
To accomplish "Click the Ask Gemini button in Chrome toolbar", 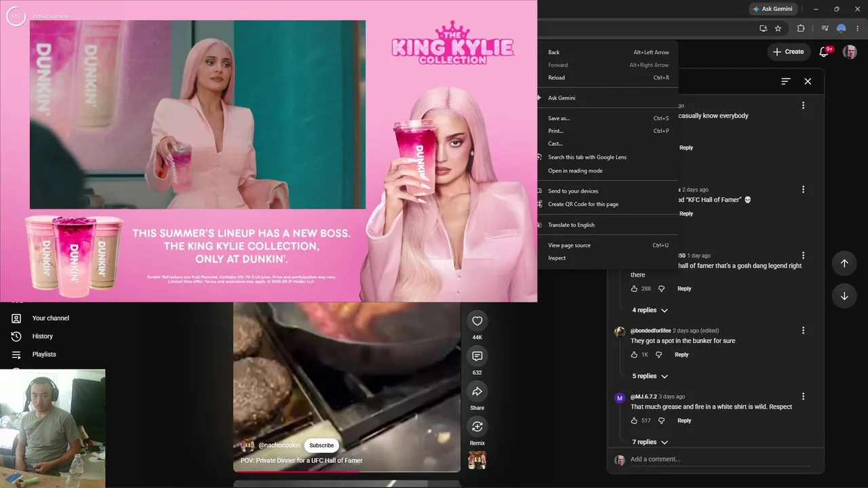I will (x=772, y=9).
